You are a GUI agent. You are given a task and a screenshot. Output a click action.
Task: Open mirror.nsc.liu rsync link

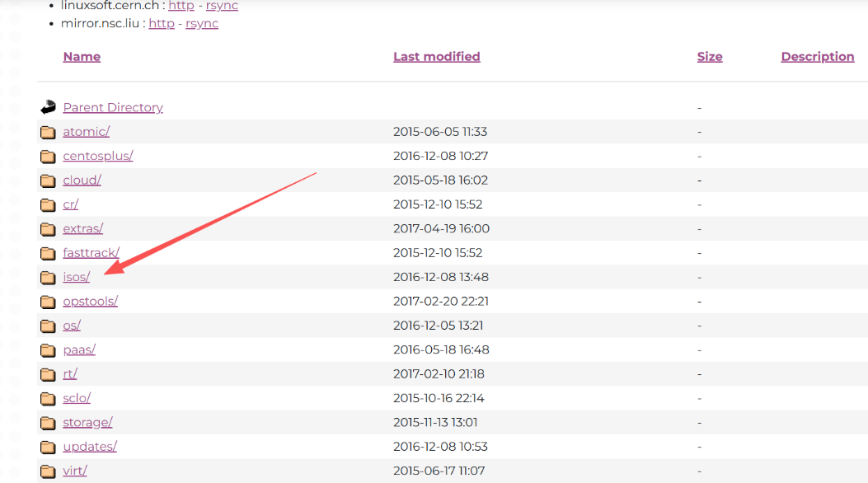coord(202,24)
